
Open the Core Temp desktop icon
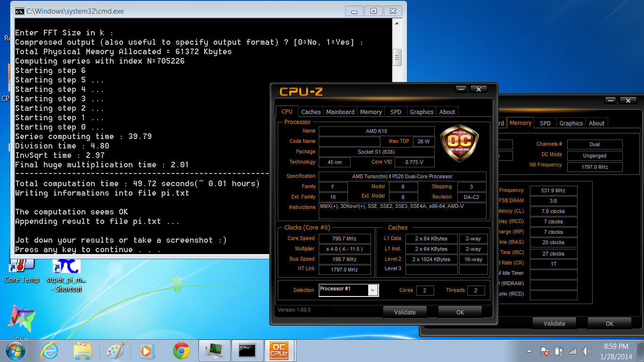[x=22, y=271]
